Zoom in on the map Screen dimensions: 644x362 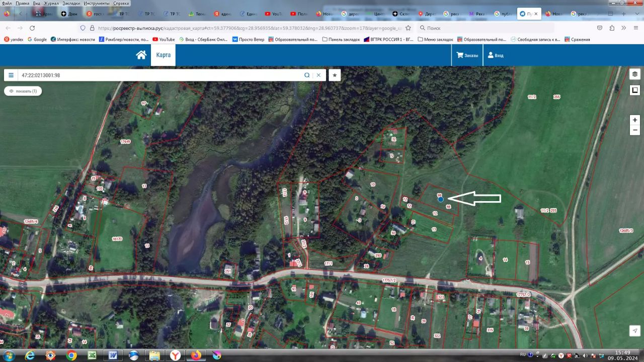pyautogui.click(x=635, y=120)
